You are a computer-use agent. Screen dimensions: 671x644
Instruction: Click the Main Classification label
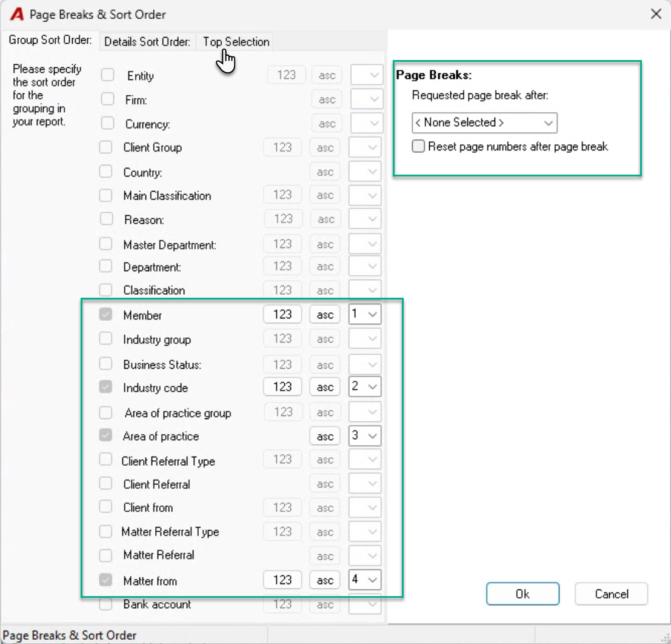[x=167, y=196]
